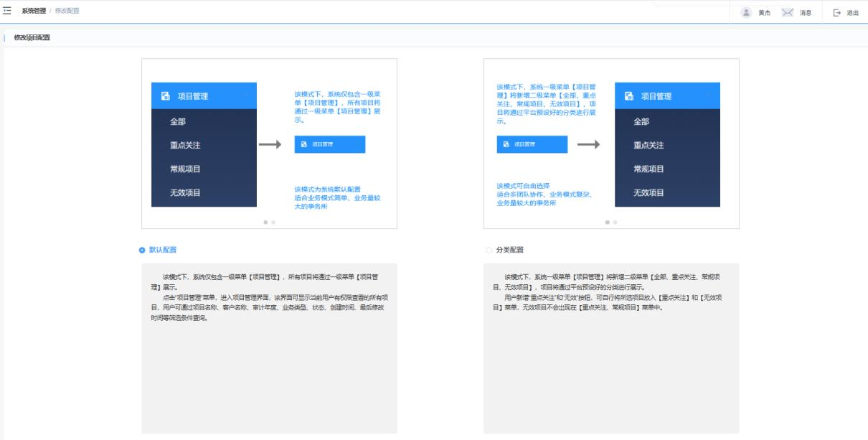Click the gray arrow in the left preview card
The image size is (868, 440).
(x=270, y=144)
